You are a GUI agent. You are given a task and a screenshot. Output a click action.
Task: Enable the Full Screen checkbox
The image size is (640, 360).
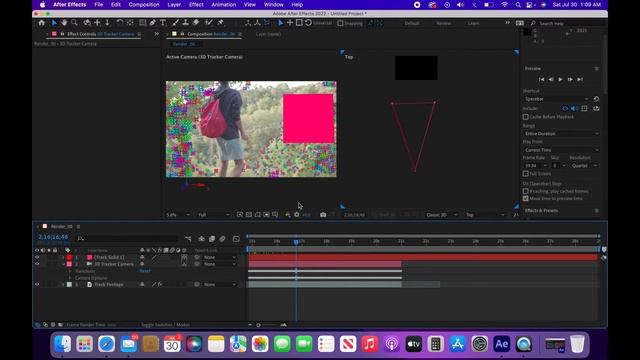pyautogui.click(x=526, y=173)
